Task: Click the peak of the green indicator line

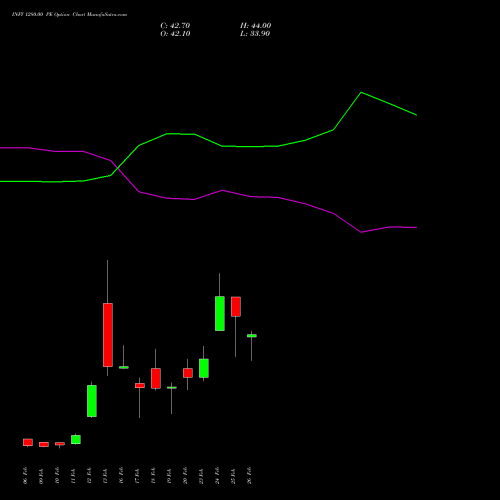Action: pyautogui.click(x=361, y=92)
